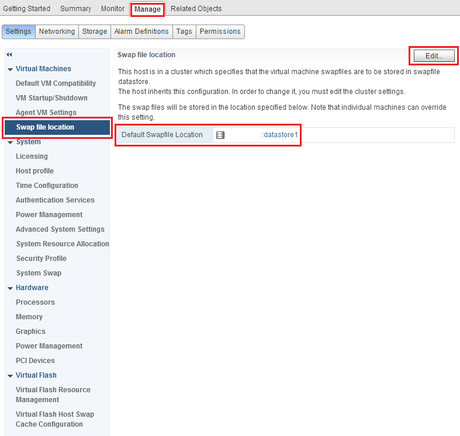
Task: Collapse the Virtual Flash section
Action: click(10, 376)
